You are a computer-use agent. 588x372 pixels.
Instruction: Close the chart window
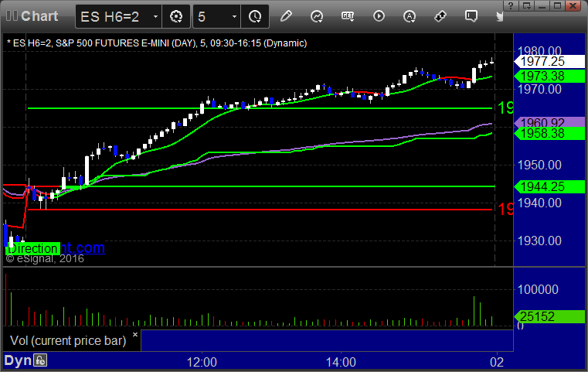click(573, 5)
